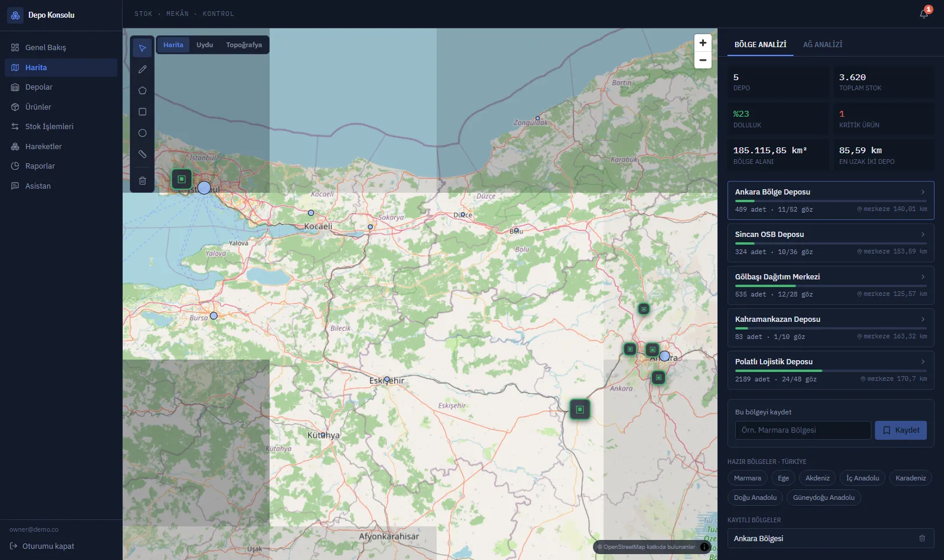Expand Gölbaşı Dağıtım Merkezi card
This screenshot has height=560, width=944.
tap(831, 285)
